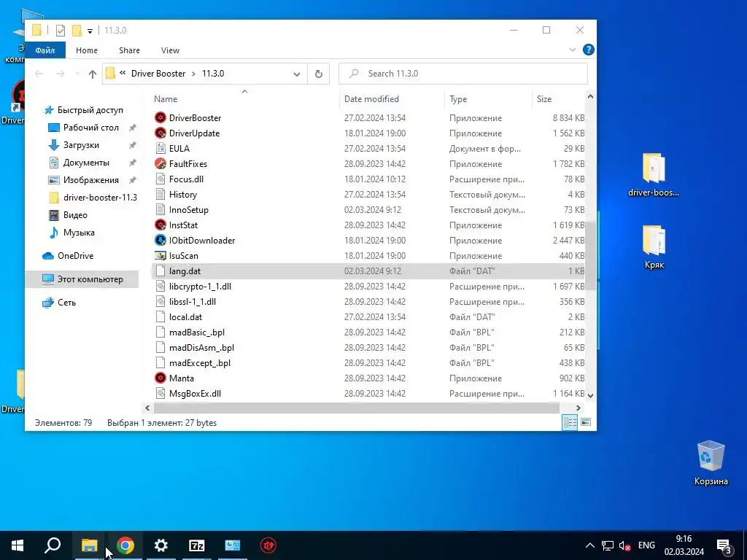Screen dimensions: 747x560
Task: Click the Back navigation arrow
Action: (x=39, y=74)
